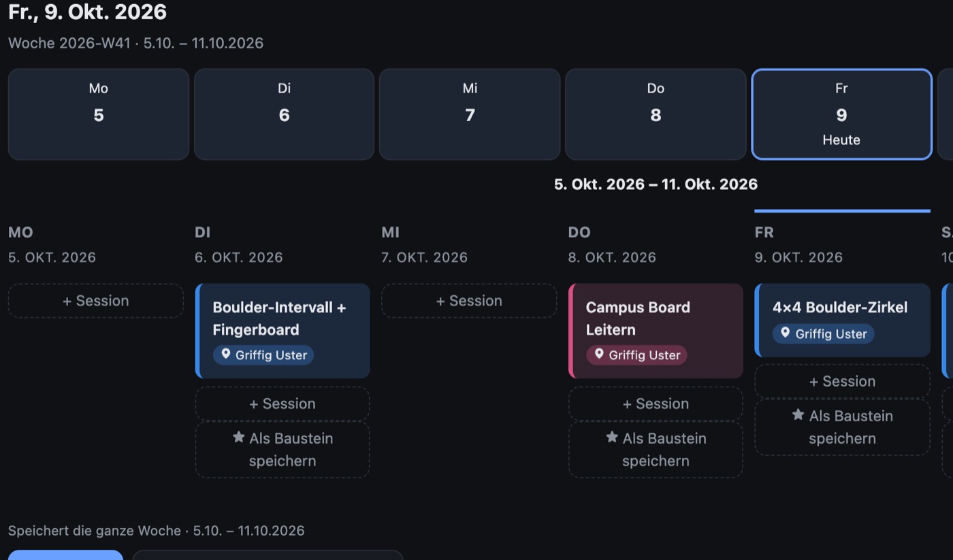The image size is (953, 560).
Task: Click the blue save button at bottom left
Action: [x=65, y=555]
